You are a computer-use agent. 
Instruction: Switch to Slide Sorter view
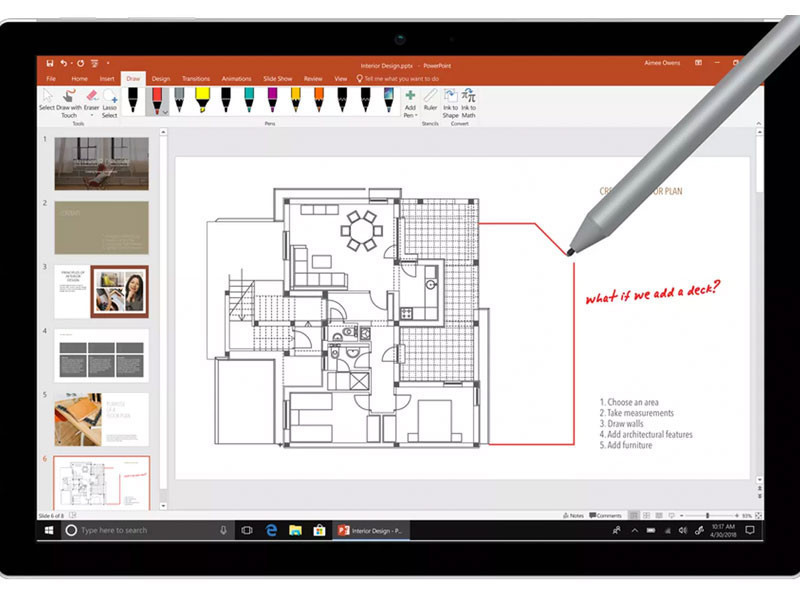click(x=647, y=515)
